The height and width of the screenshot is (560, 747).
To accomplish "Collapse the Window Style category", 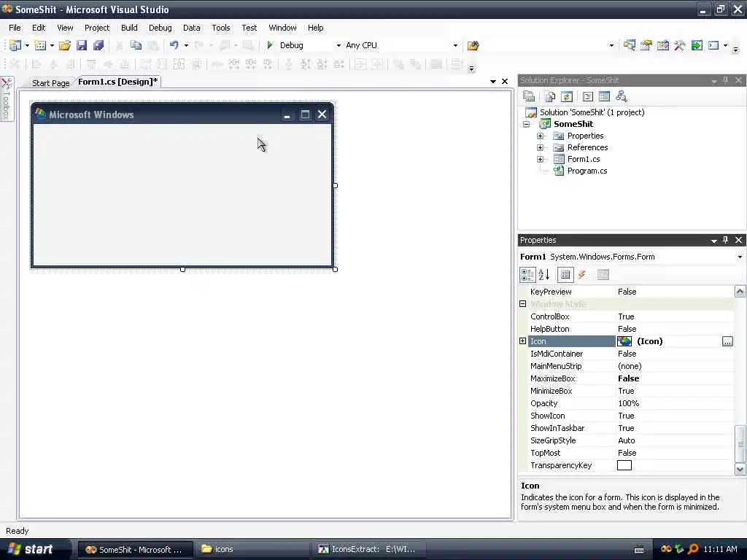I will (x=522, y=304).
